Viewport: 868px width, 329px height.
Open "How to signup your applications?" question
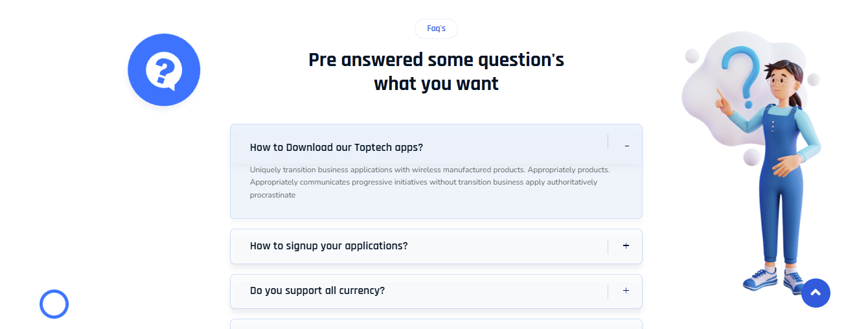tap(328, 246)
